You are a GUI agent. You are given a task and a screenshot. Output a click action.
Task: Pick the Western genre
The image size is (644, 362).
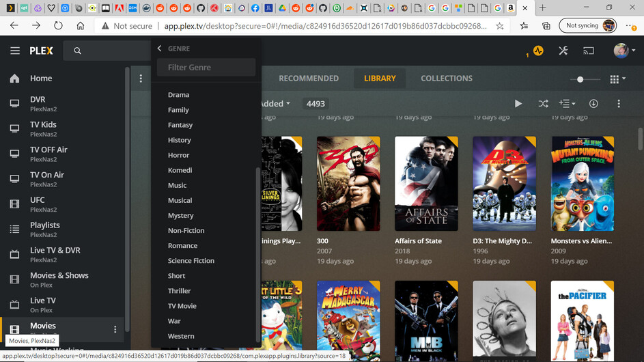pos(181,336)
